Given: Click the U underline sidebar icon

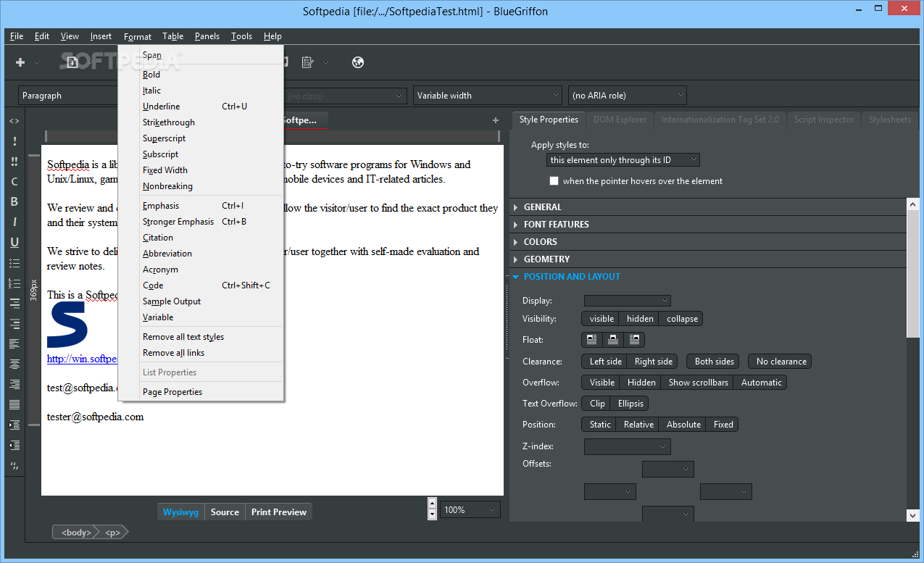Looking at the screenshot, I should tap(14, 243).
